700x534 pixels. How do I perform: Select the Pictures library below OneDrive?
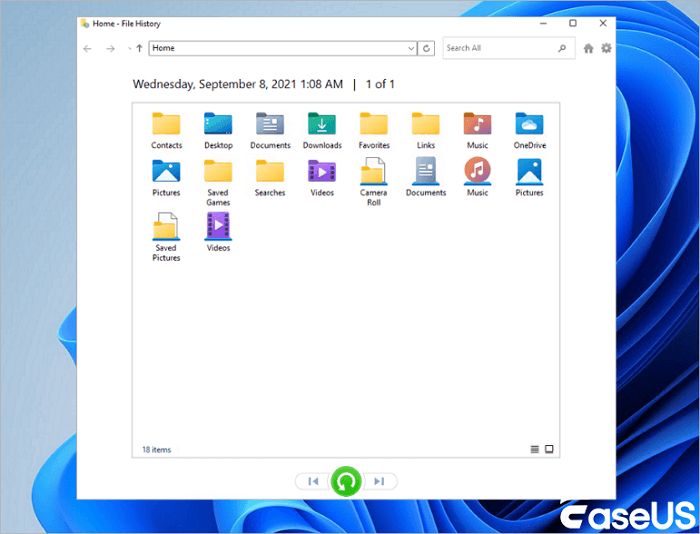coord(529,177)
